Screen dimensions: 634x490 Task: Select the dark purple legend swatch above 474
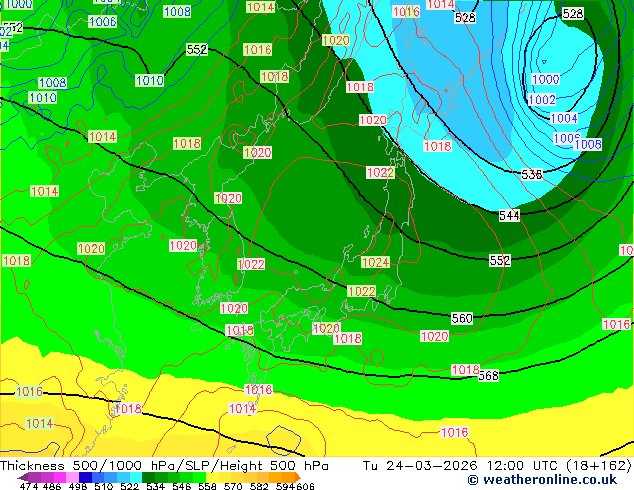pyautogui.click(x=34, y=477)
